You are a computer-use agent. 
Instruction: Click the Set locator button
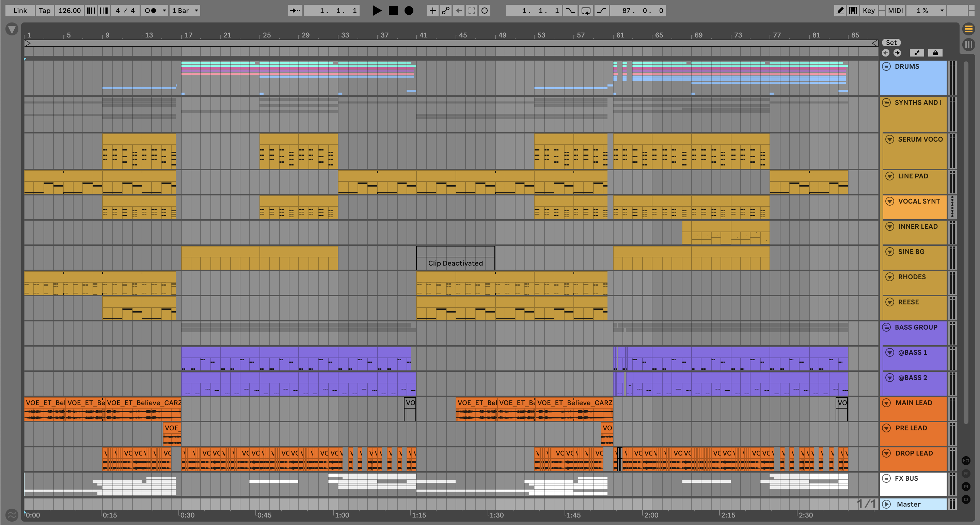[x=891, y=43]
